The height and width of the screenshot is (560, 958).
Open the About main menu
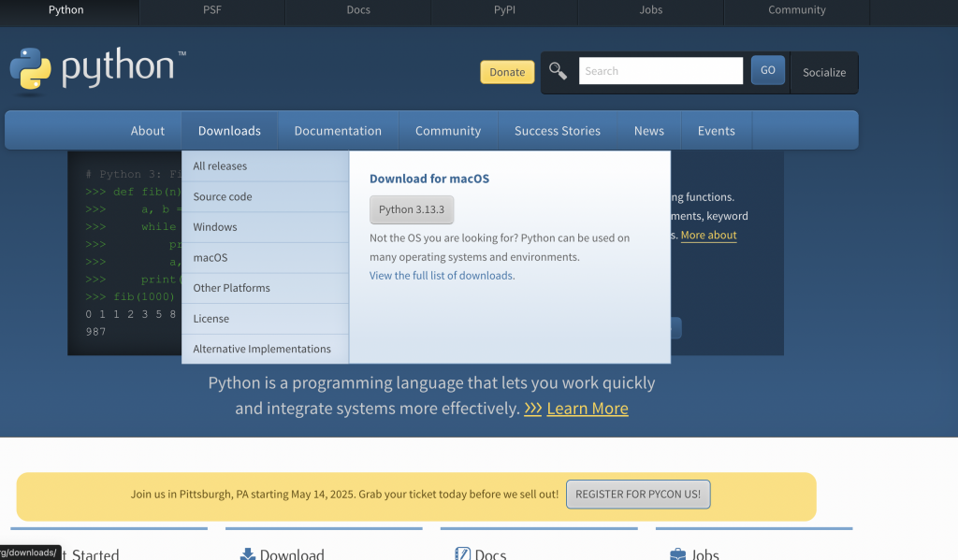pos(147,131)
